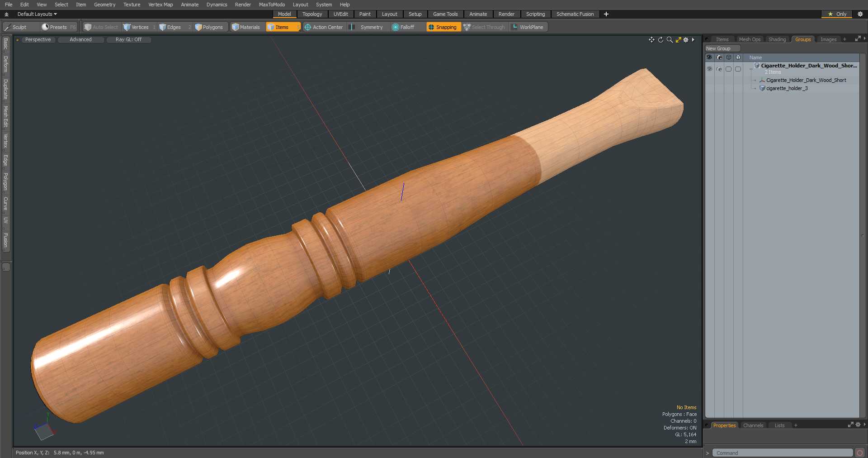Image resolution: width=868 pixels, height=458 pixels.
Task: Click the record button beside Command field
Action: click(860, 453)
